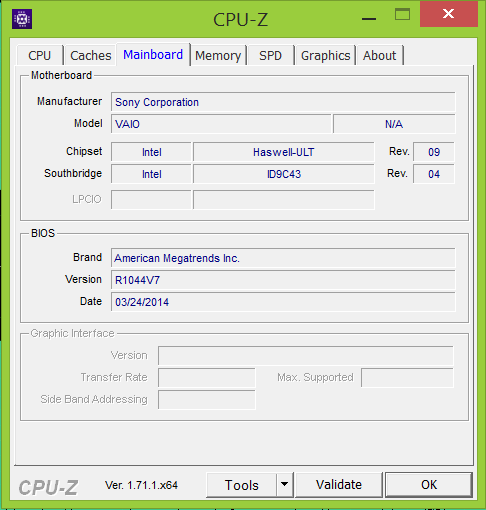Click the Southbridge vendor field Intel

151,174
